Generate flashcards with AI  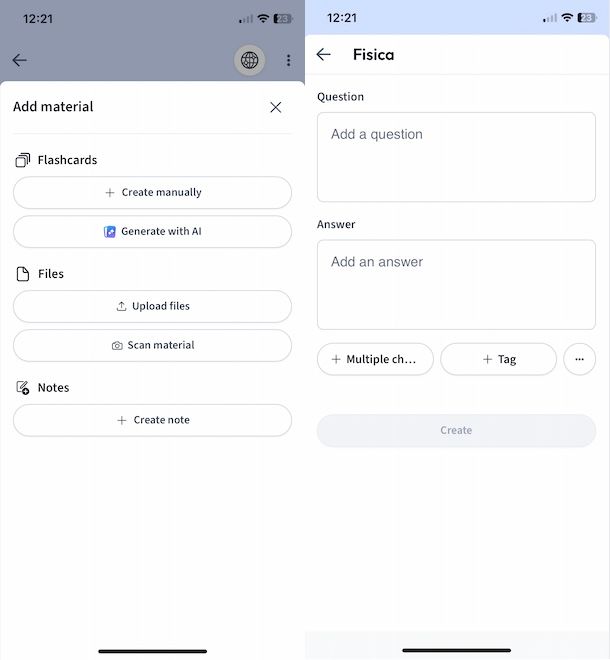pyautogui.click(x=152, y=232)
